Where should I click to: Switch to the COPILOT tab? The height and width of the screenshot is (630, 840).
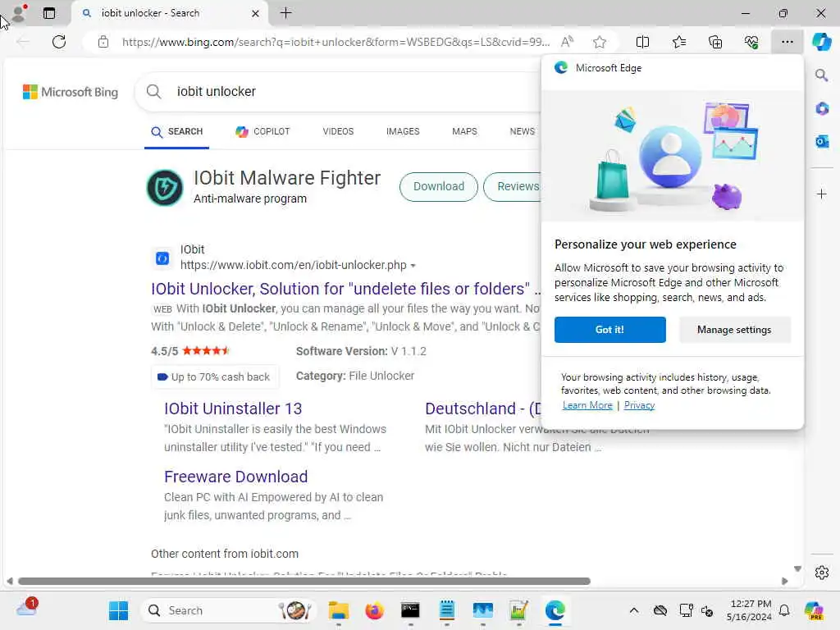[262, 132]
